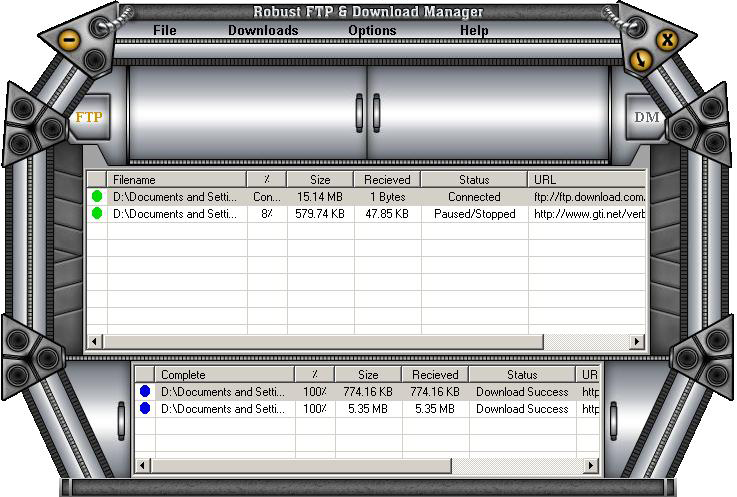Click the blue status dot of the 5.35 MB download

(145, 408)
